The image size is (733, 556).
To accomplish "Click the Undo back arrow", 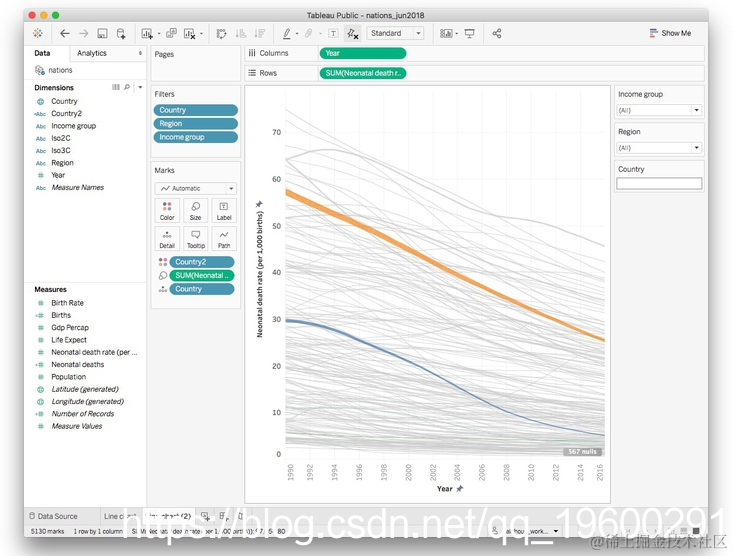I will pos(65,33).
